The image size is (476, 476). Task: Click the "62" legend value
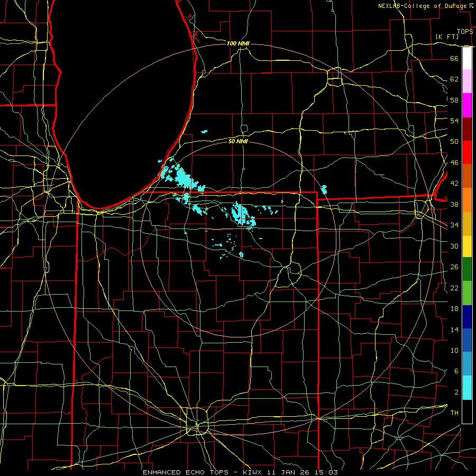pos(454,79)
